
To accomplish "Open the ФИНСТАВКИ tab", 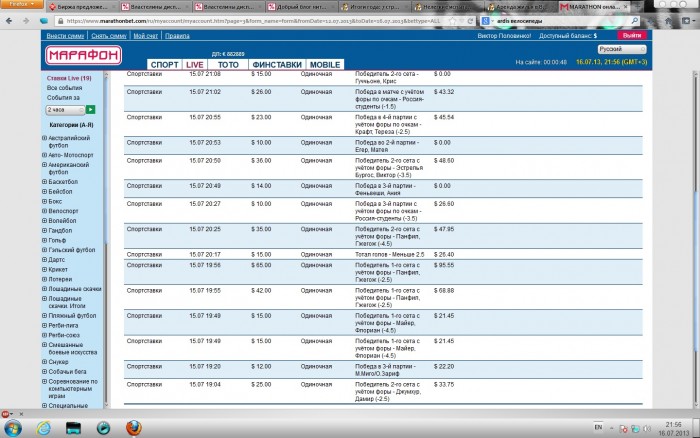I will (x=277, y=65).
